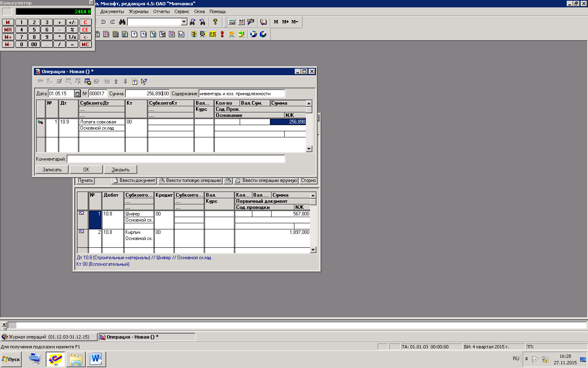Click the checkerboard pattern toolbar icon
Viewport: 588px width, 368px height.
pos(116,34)
